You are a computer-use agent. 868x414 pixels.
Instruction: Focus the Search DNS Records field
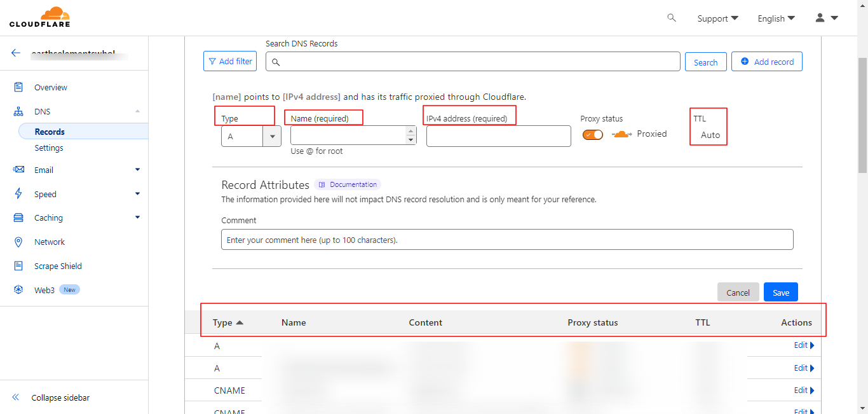click(473, 62)
